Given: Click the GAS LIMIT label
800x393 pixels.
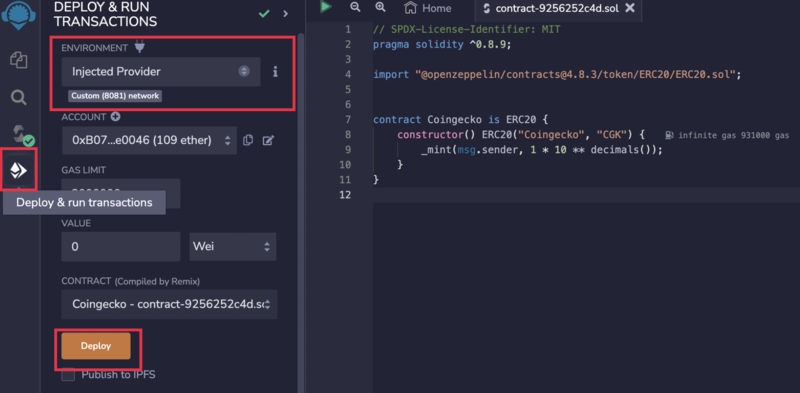Looking at the screenshot, I should 84,170.
